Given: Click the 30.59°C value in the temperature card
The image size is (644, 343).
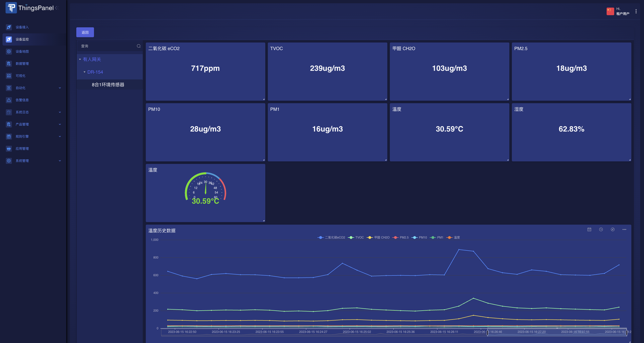Looking at the screenshot, I should (449, 129).
